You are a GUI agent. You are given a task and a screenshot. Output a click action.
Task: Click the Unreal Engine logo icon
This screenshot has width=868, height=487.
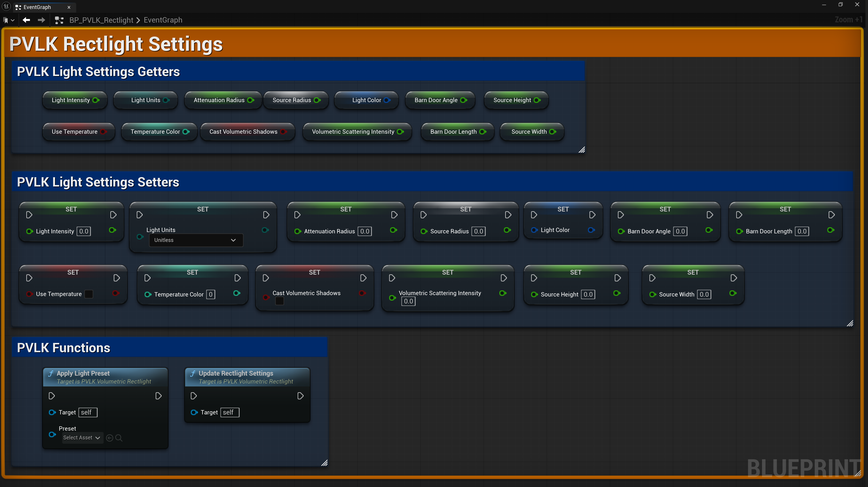[x=6, y=6]
